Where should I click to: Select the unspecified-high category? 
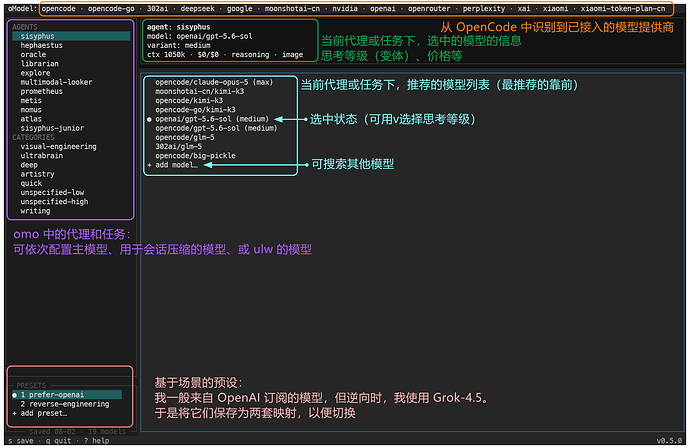[x=54, y=202]
